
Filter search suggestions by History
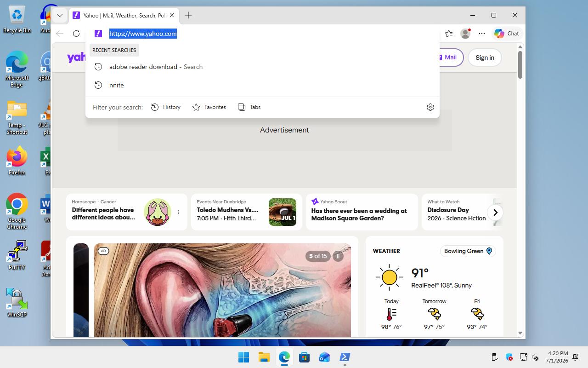(x=166, y=107)
